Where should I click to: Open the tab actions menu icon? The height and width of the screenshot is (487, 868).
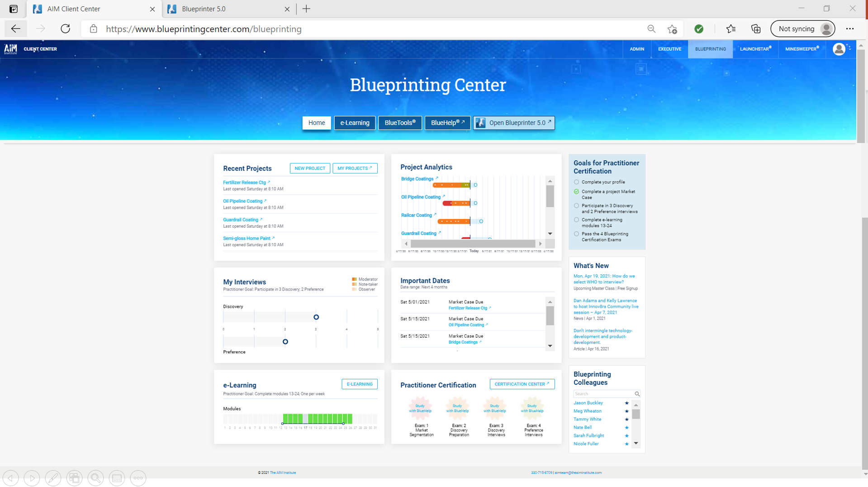pos(14,9)
